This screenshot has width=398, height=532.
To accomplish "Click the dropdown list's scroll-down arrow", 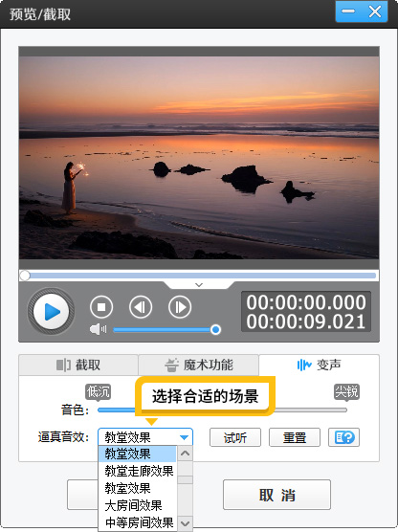I will (186, 522).
